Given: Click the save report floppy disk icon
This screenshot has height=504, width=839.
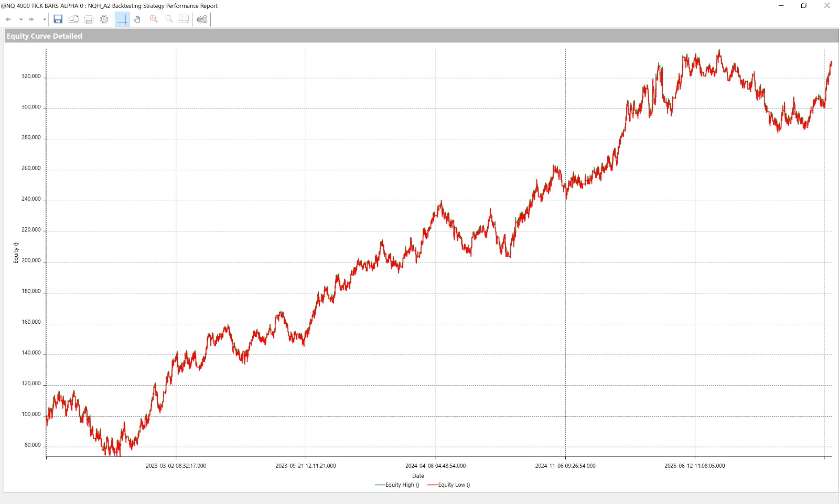Looking at the screenshot, I should point(58,19).
